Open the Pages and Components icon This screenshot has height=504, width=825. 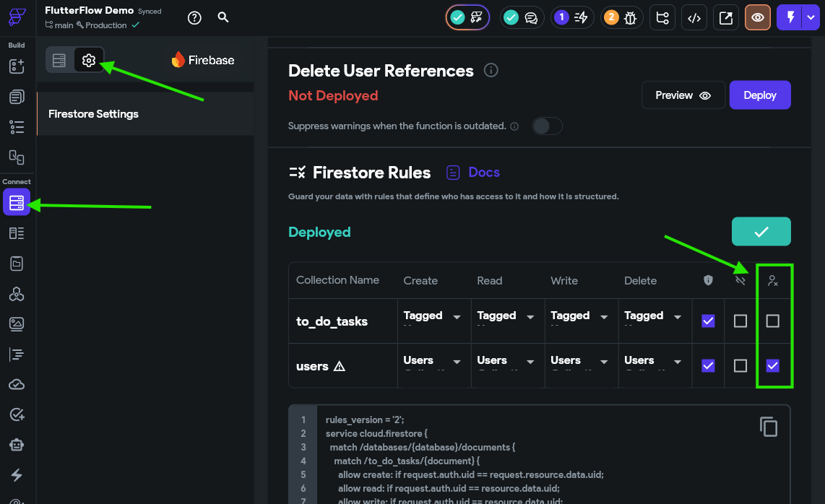pos(17,97)
